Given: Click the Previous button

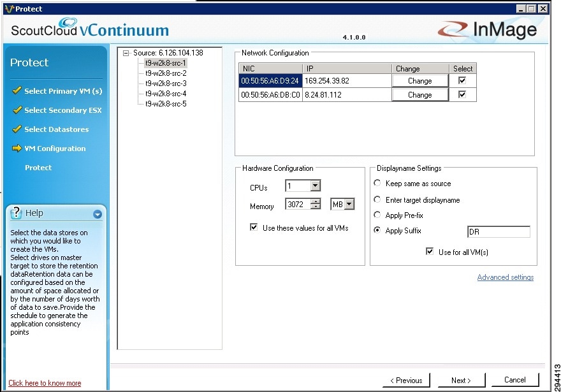Looking at the screenshot, I should pos(406,380).
